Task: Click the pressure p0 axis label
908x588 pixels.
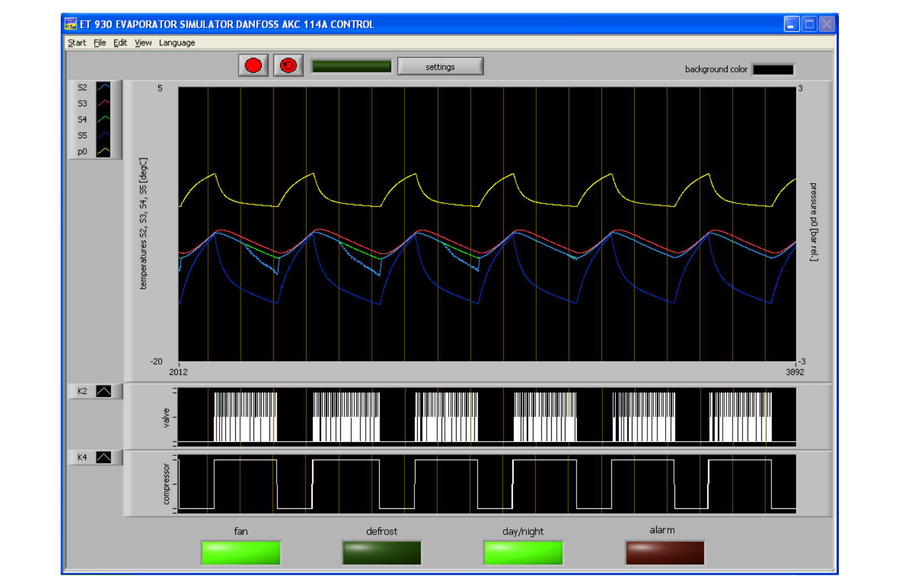Action: [813, 222]
